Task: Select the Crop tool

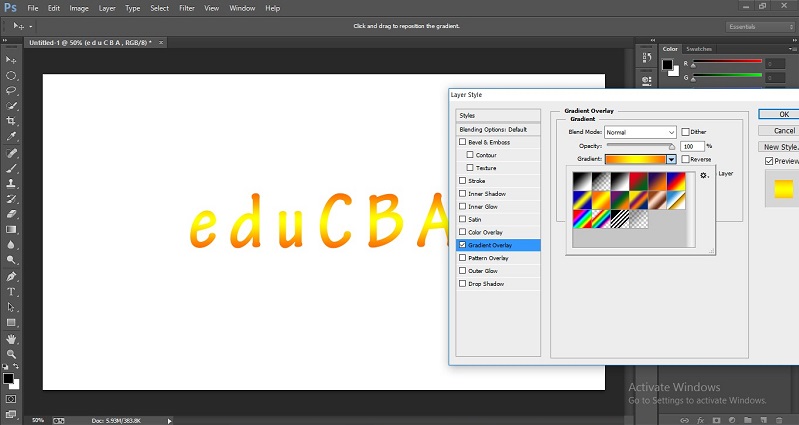Action: tap(11, 121)
